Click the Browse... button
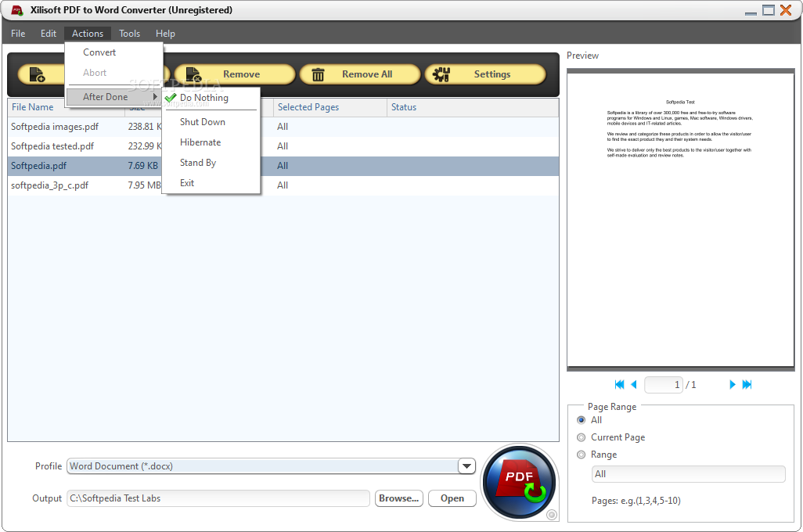803x532 pixels. click(x=399, y=498)
